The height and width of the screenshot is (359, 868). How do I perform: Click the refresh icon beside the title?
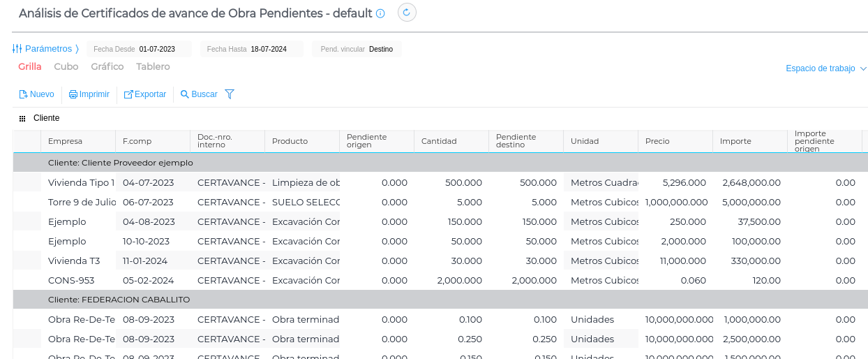(x=407, y=13)
